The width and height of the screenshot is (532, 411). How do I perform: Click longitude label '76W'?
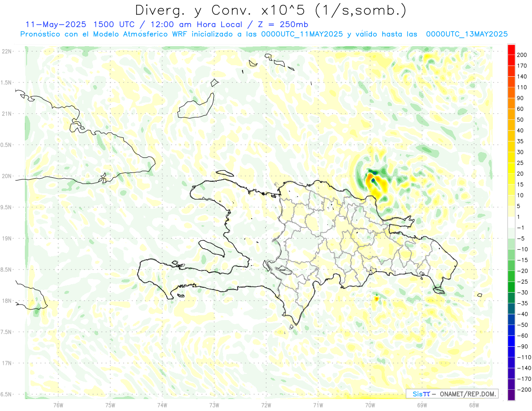[58, 405]
